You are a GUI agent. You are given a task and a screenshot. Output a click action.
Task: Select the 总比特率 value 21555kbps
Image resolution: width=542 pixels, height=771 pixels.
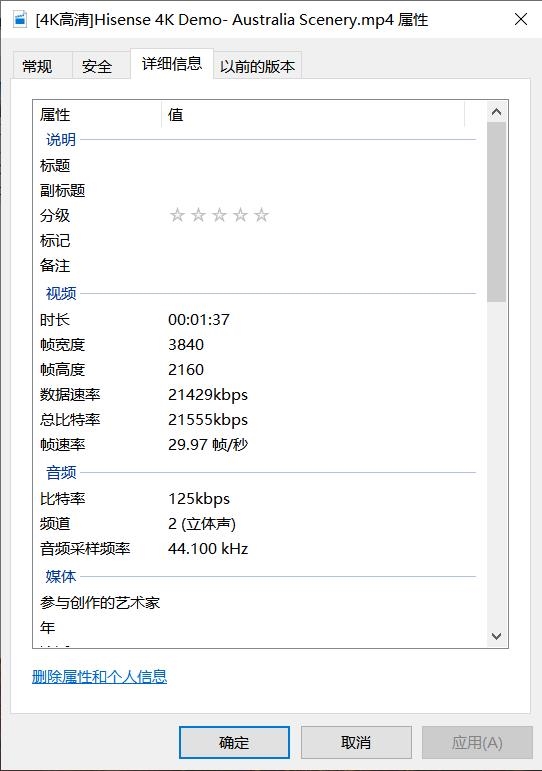click(208, 420)
